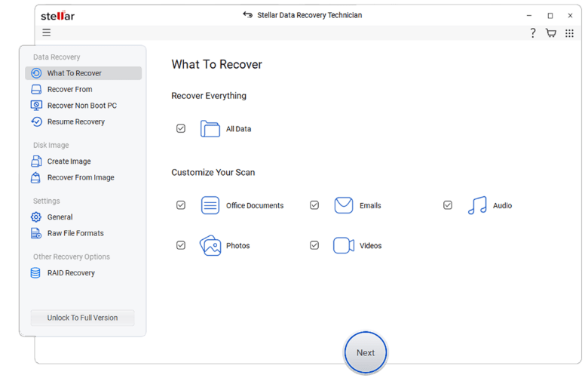
Task: Click the Photos icon
Action: (210, 245)
